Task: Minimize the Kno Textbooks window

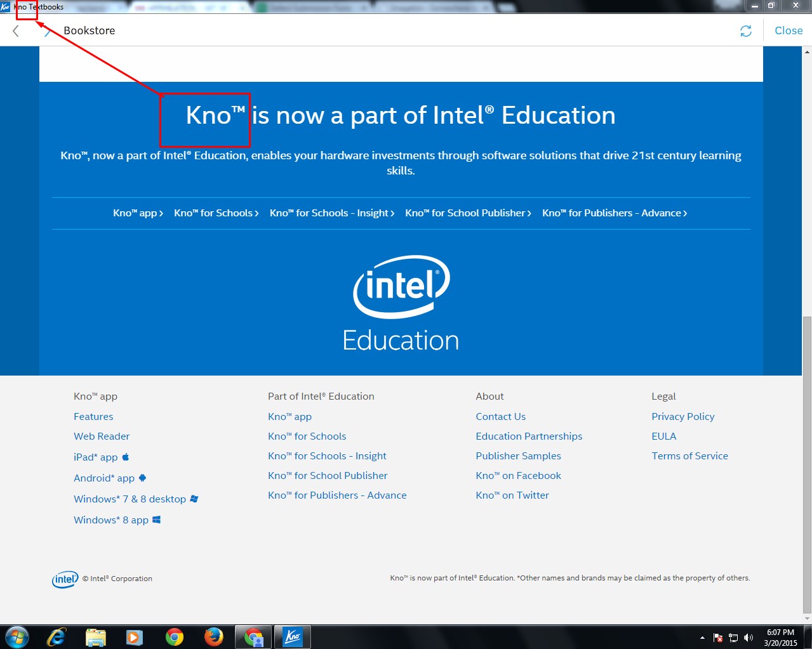Action: [x=755, y=6]
